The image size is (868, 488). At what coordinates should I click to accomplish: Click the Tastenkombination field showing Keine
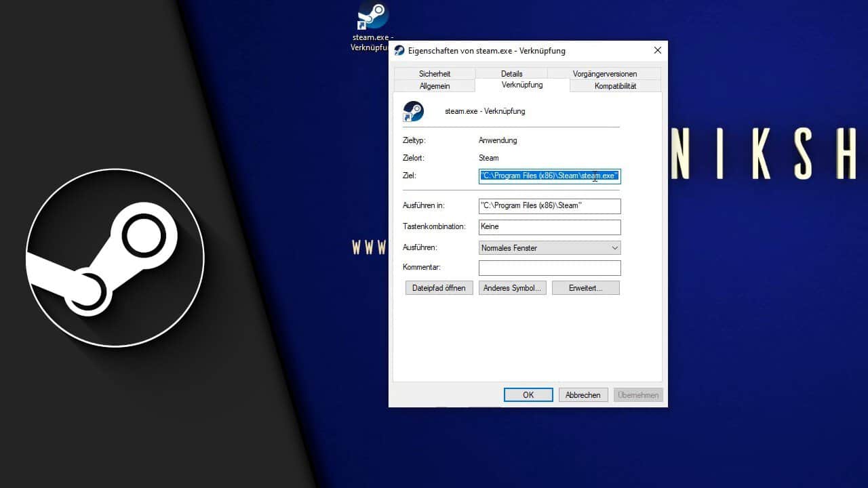[x=550, y=227]
